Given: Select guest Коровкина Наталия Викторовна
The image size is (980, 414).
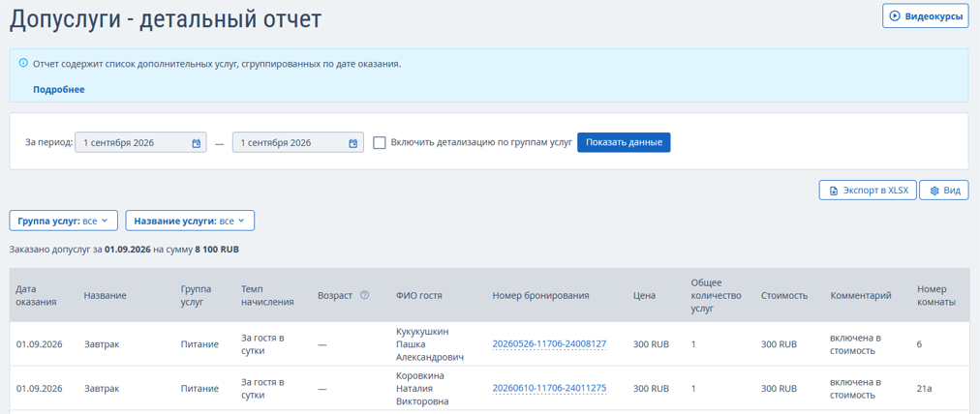Looking at the screenshot, I should [422, 388].
